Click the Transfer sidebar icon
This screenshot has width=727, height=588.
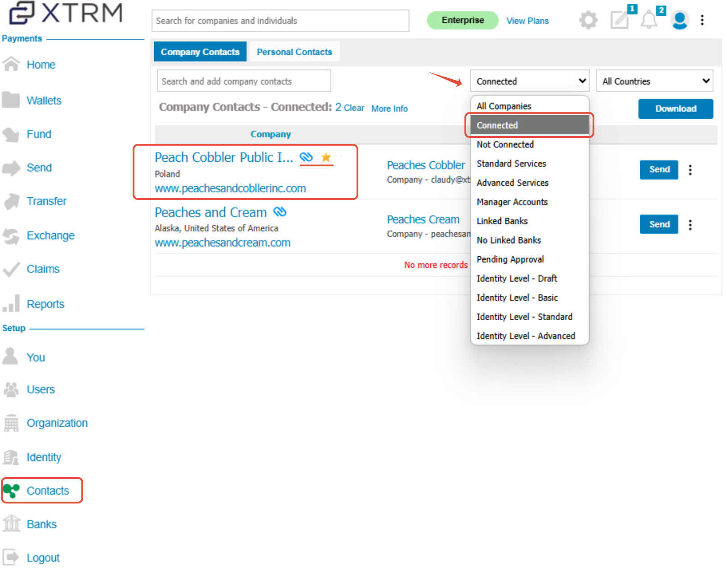point(12,201)
